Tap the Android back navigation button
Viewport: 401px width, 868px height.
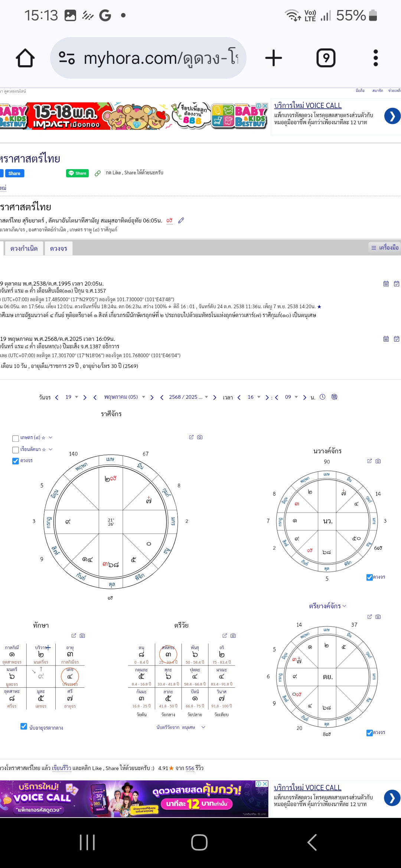(x=312, y=842)
